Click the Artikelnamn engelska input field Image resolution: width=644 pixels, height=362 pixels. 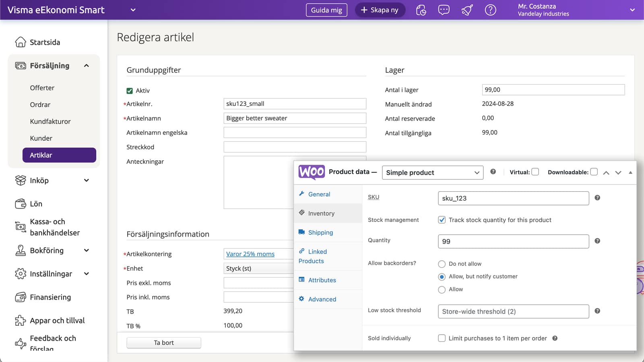[295, 132]
